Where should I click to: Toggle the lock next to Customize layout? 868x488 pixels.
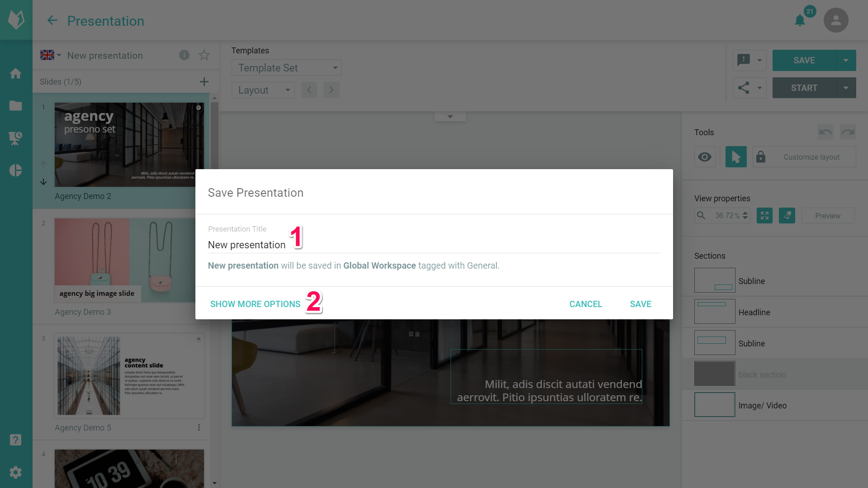coord(761,157)
